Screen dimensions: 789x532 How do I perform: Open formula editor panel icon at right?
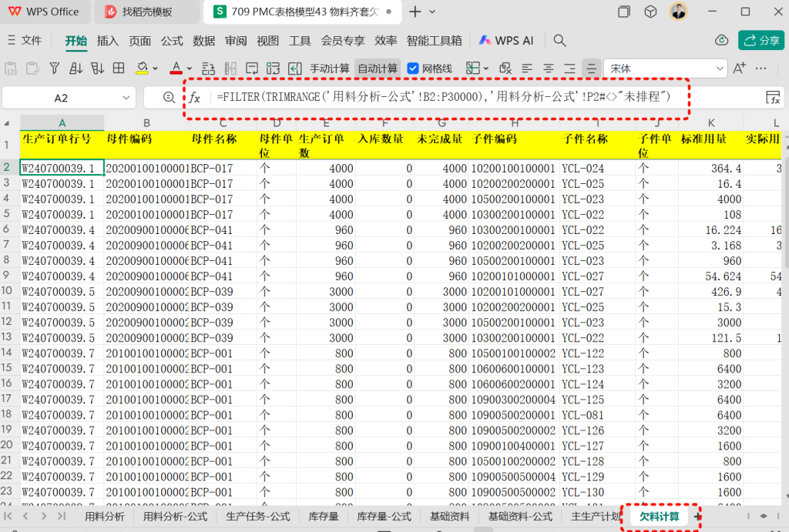pos(773,98)
